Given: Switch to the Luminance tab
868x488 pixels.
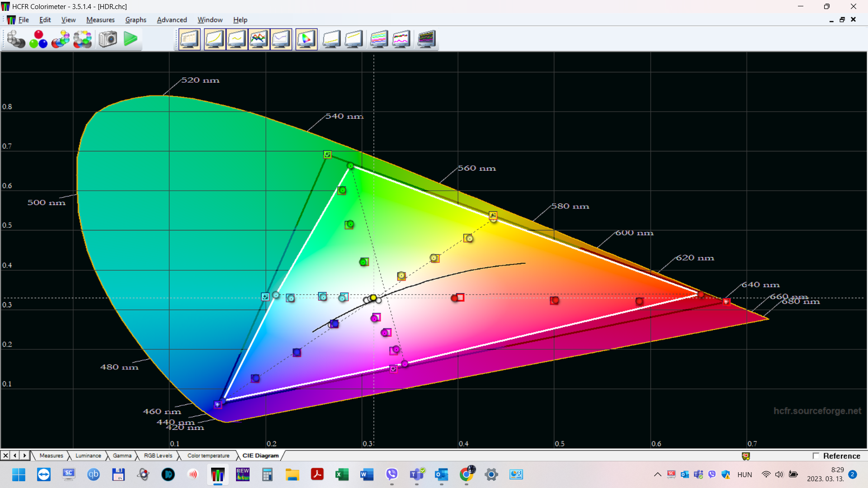Looking at the screenshot, I should [x=88, y=455].
